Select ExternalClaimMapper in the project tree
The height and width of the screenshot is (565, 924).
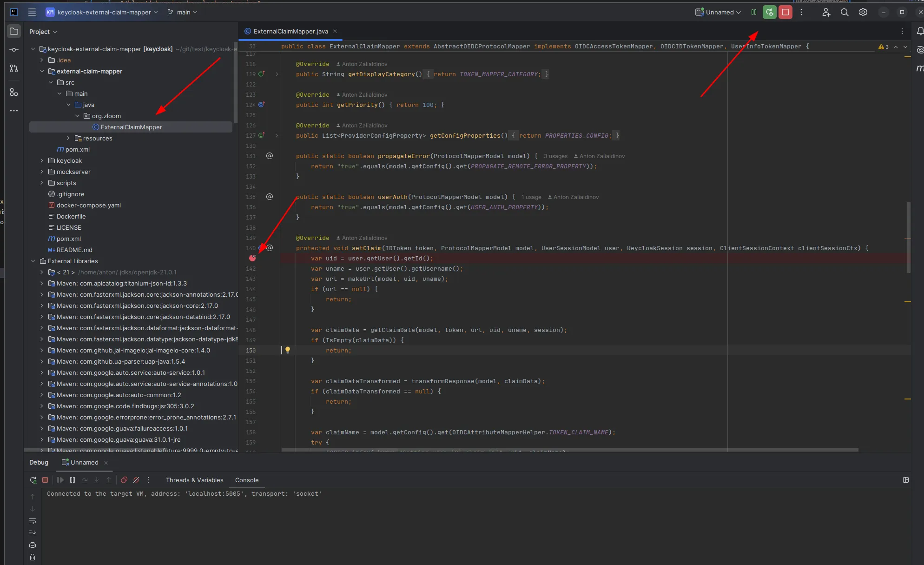[130, 126]
